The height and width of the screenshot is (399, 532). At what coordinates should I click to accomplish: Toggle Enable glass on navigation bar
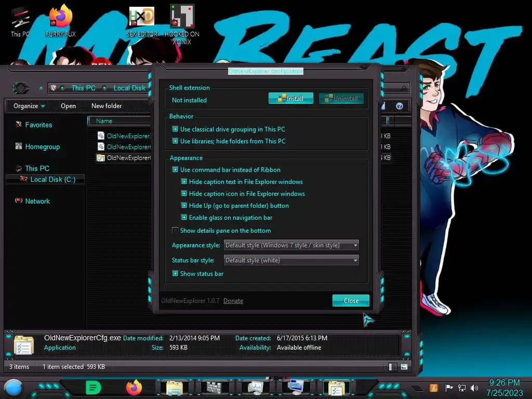184,218
